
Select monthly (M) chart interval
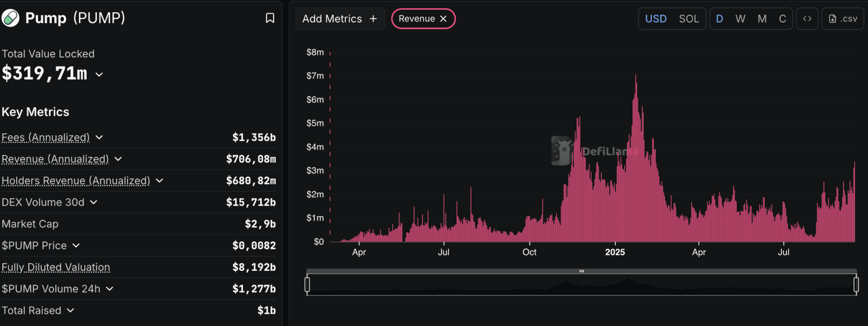point(762,19)
